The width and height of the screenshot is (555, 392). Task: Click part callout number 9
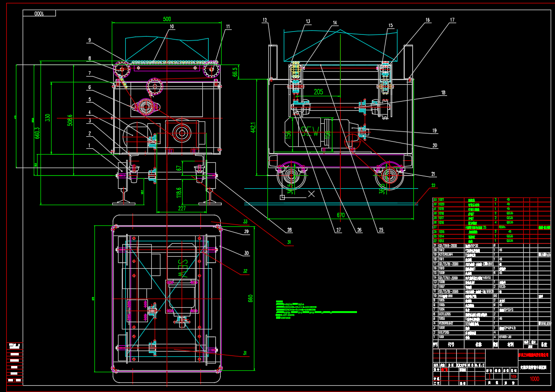[89, 40]
